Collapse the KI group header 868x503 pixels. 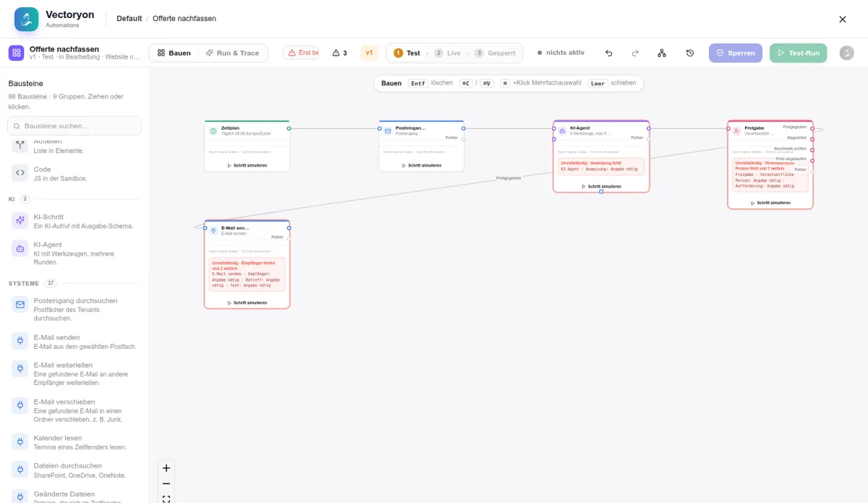pos(75,198)
